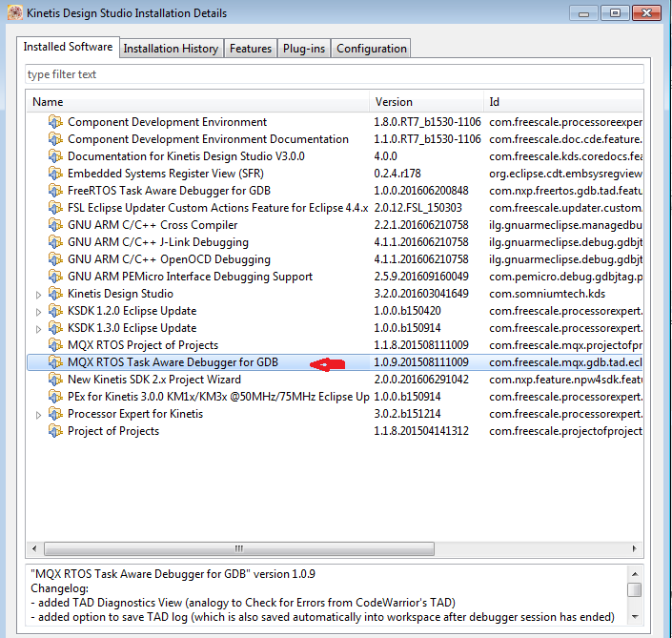Click the PEx for Kinetis 3.0.0 row icon
The width and height of the screenshot is (672, 638).
coord(55,397)
